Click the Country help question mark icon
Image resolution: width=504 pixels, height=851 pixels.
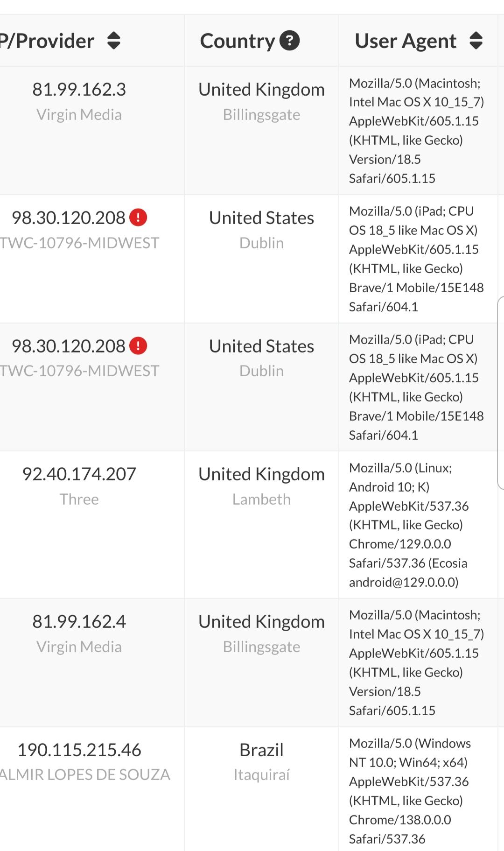[x=289, y=41]
